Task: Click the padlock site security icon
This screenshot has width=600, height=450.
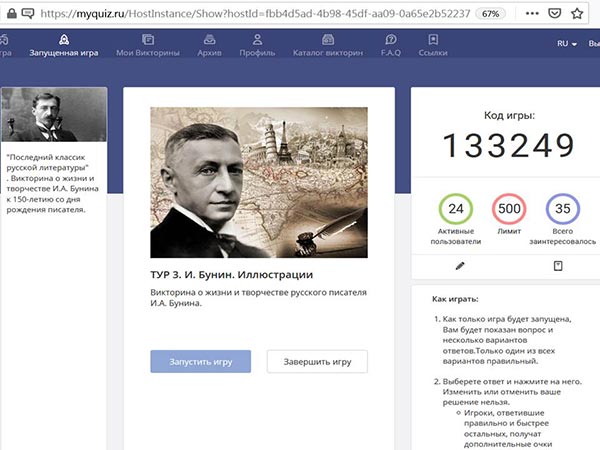Action: point(12,14)
